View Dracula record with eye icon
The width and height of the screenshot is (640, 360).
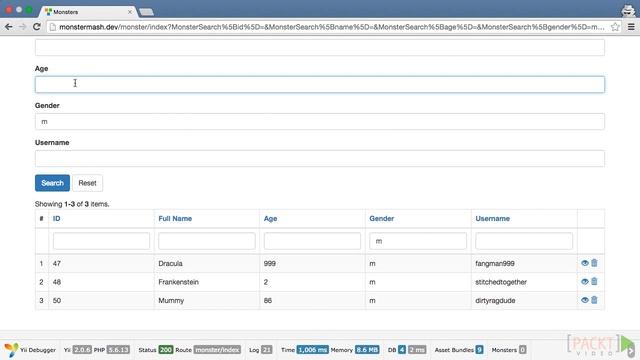point(584,263)
